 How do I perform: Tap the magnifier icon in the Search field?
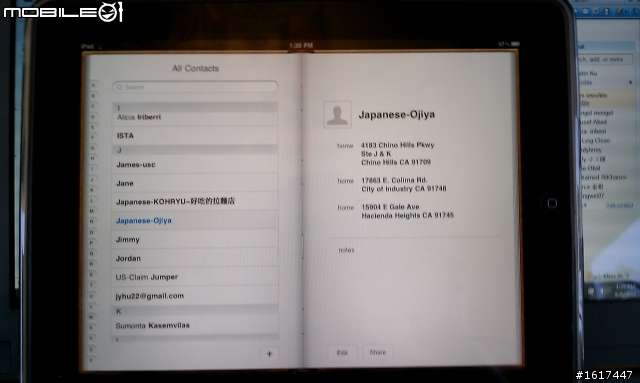(x=120, y=87)
